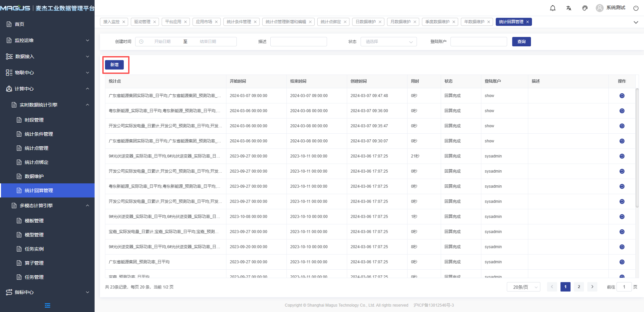Click the 新增 button
644x312 pixels.
click(x=114, y=65)
